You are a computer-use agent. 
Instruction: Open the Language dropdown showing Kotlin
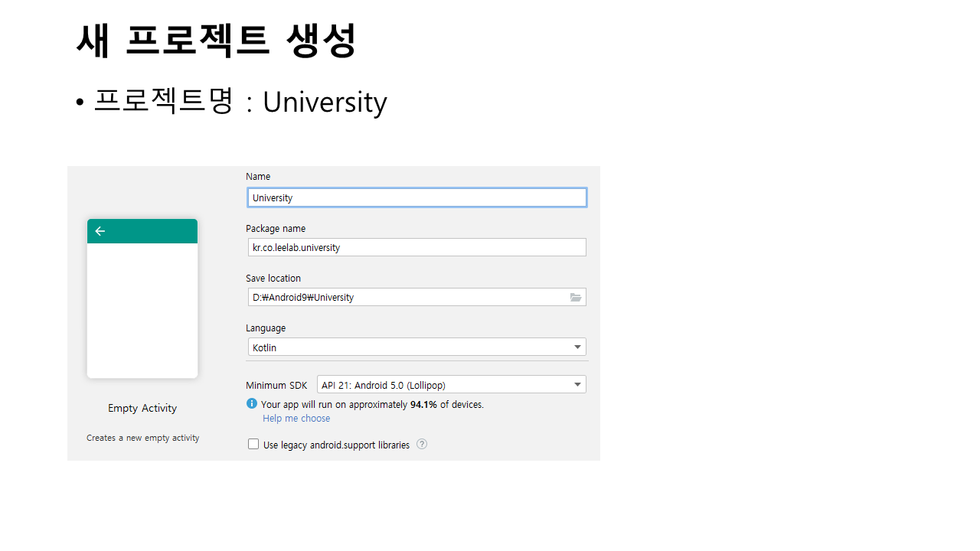coord(416,347)
